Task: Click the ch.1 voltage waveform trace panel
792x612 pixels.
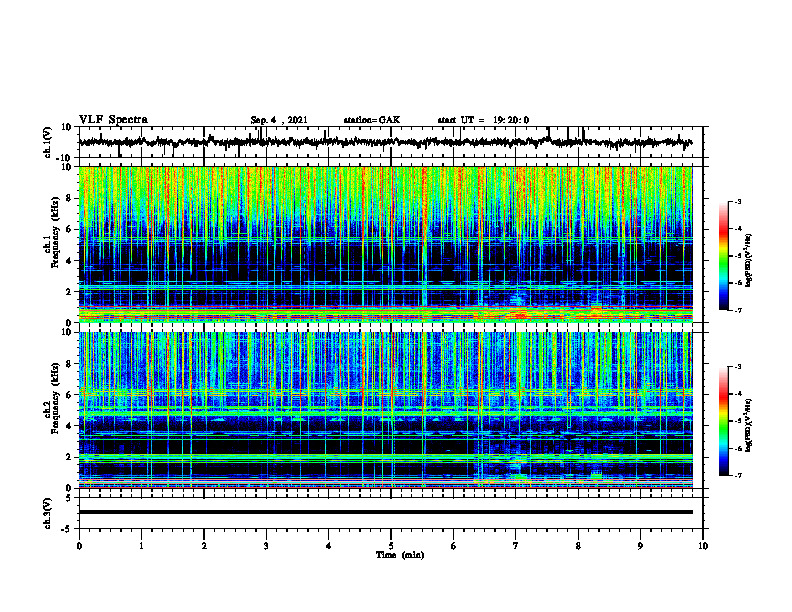Action: pyautogui.click(x=391, y=142)
